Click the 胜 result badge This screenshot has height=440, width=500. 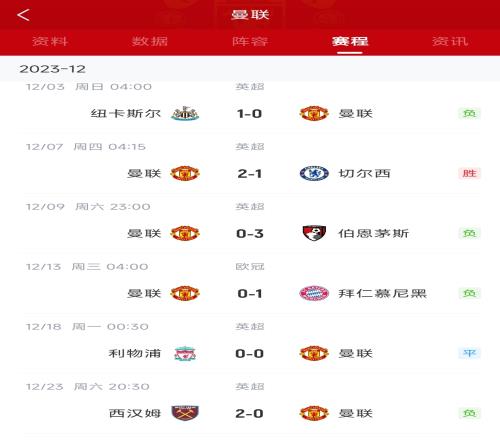click(x=469, y=173)
